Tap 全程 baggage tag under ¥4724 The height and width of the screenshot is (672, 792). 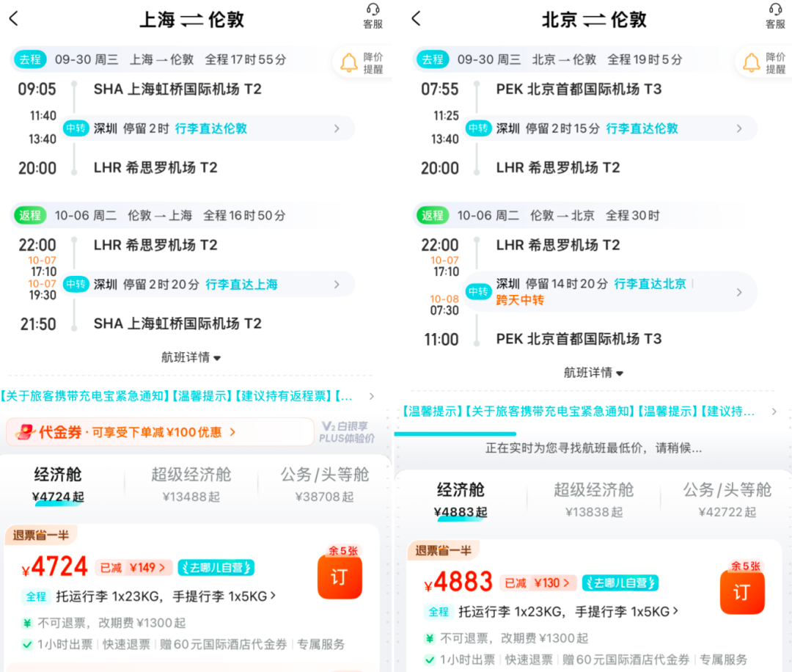coord(36,596)
